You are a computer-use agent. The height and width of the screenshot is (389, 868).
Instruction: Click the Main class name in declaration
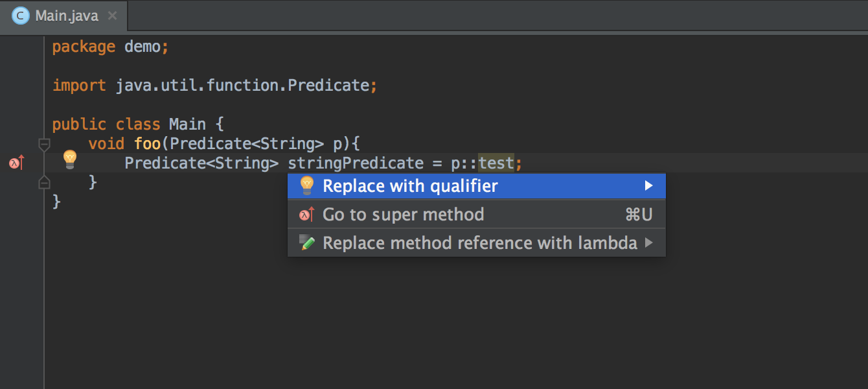[187, 124]
